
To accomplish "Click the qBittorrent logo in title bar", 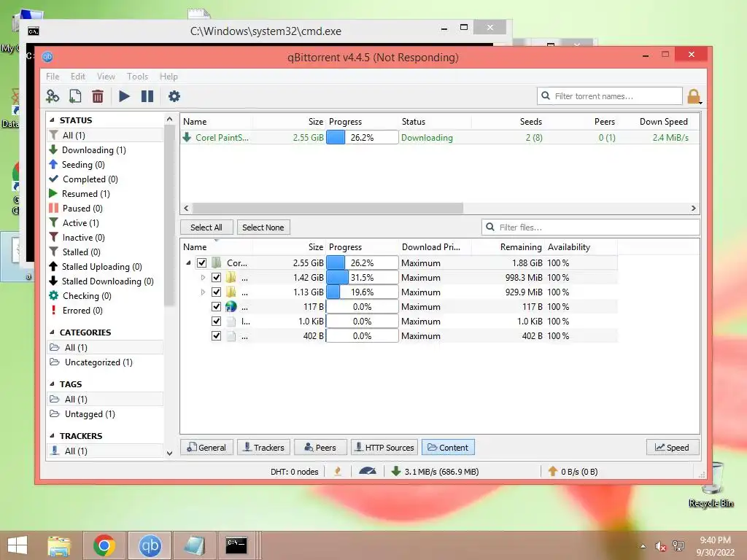I will pyautogui.click(x=47, y=57).
